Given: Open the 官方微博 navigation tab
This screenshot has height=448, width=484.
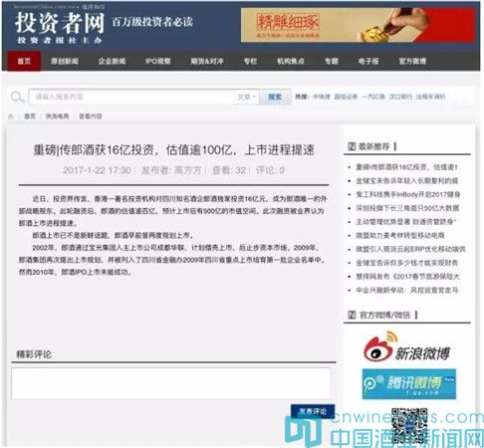Looking at the screenshot, I should pos(412,61).
